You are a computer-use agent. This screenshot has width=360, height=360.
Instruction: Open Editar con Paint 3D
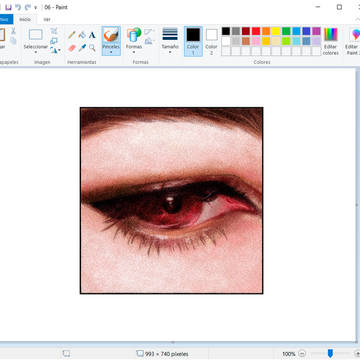point(352,41)
